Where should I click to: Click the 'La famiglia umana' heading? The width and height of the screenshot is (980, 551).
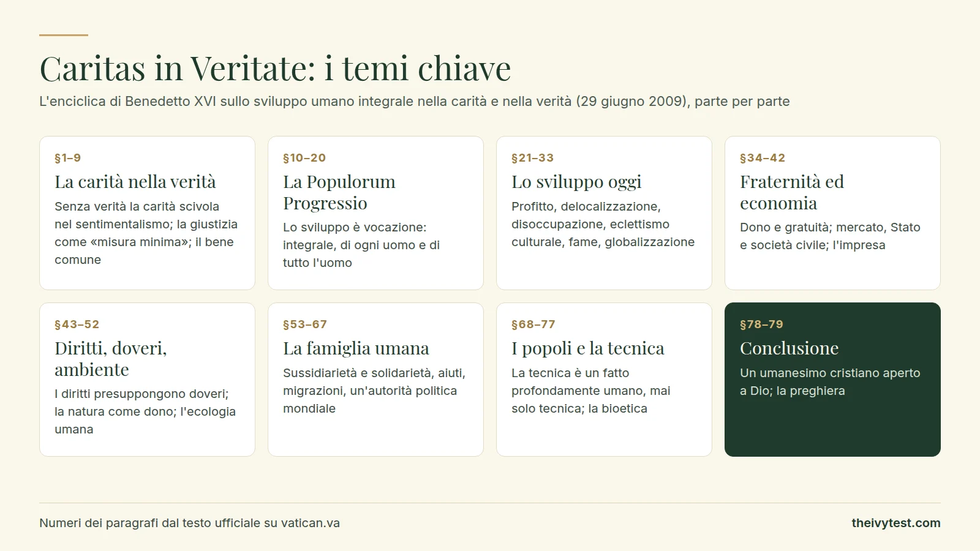[356, 348]
